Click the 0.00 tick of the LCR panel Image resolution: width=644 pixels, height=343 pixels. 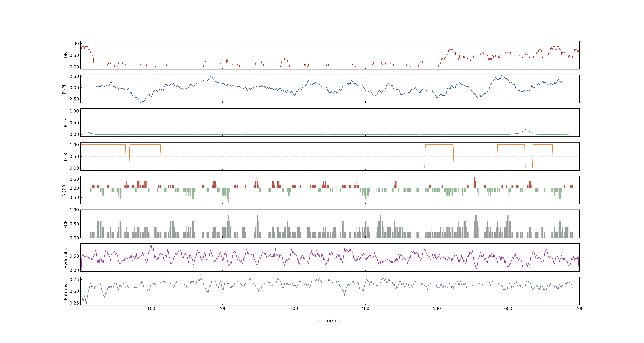click(74, 168)
